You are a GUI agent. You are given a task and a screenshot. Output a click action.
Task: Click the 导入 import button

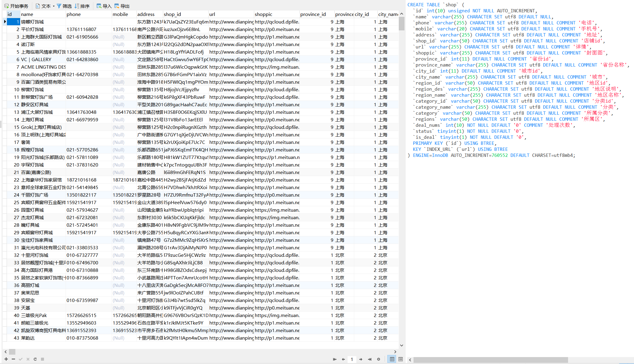(x=104, y=6)
